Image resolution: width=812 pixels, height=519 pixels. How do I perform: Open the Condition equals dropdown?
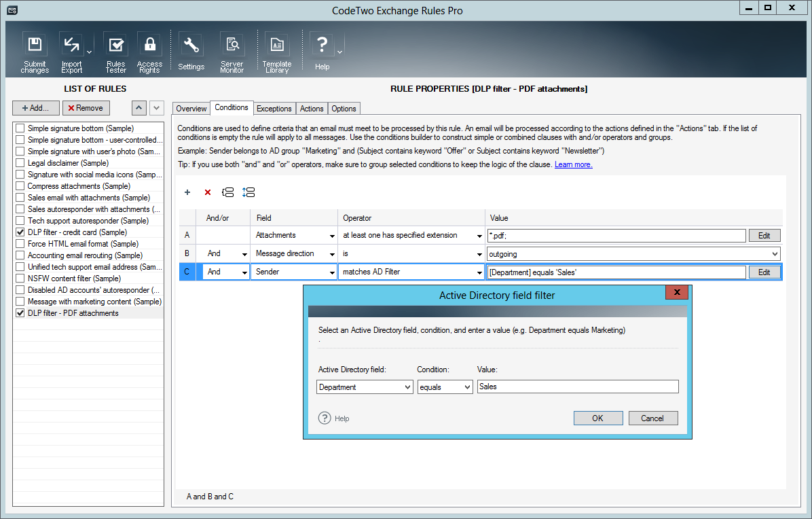pyautogui.click(x=467, y=387)
